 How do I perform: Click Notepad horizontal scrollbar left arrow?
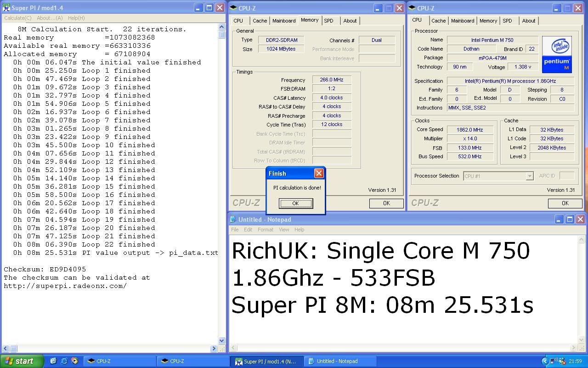232,349
